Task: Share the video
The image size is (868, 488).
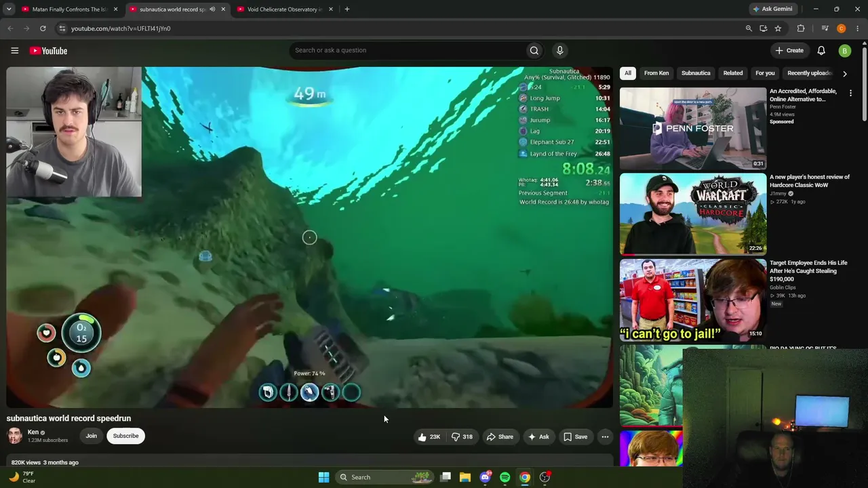Action: pyautogui.click(x=500, y=437)
